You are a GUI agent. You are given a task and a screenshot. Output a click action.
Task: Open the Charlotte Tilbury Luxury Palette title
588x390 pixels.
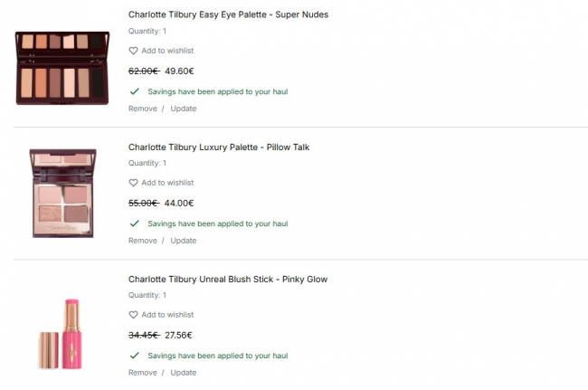point(219,147)
